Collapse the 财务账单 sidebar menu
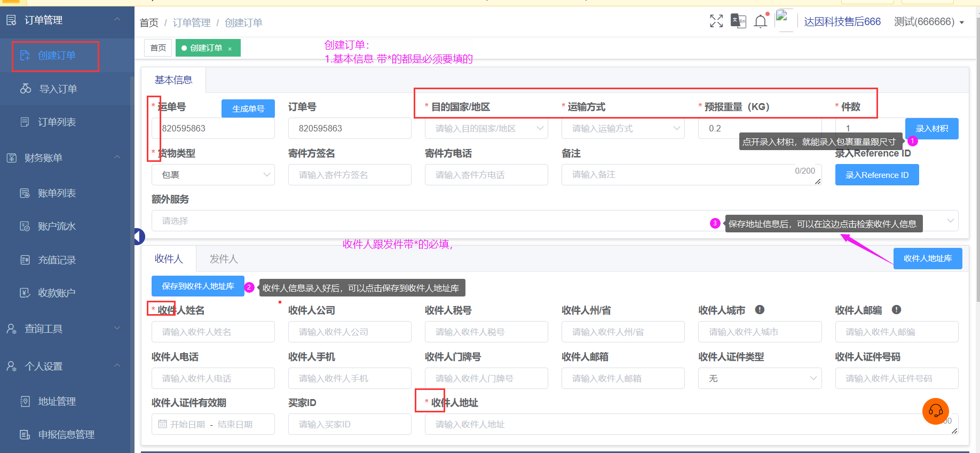 pos(117,158)
